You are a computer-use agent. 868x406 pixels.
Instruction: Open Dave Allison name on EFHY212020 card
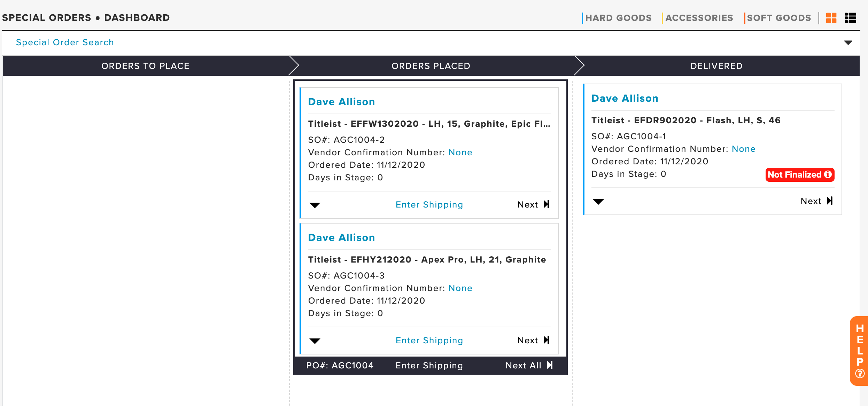[342, 237]
